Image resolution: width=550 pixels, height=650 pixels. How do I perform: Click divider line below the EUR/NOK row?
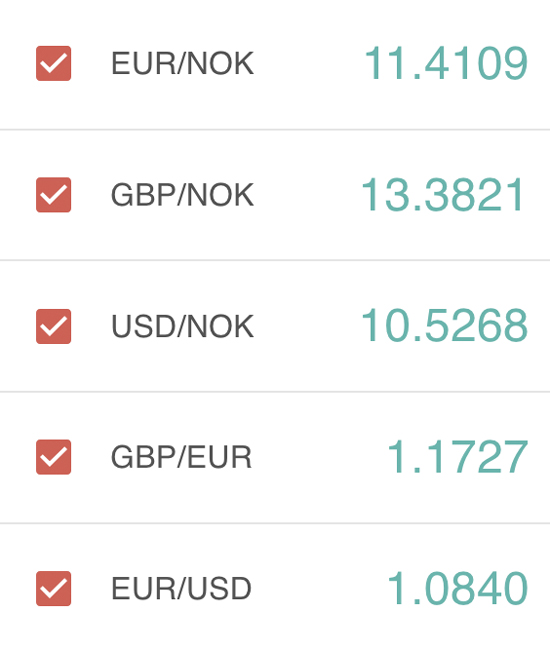coord(275,129)
